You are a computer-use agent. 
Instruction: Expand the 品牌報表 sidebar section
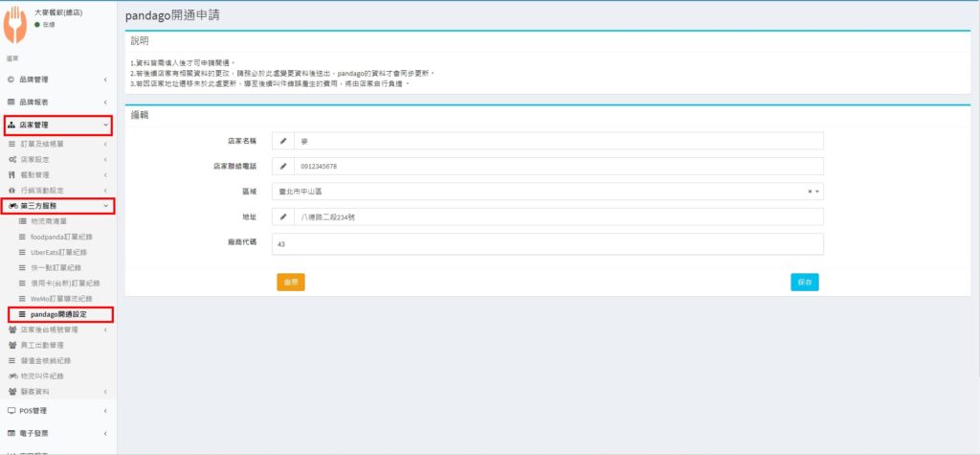pyautogui.click(x=57, y=102)
